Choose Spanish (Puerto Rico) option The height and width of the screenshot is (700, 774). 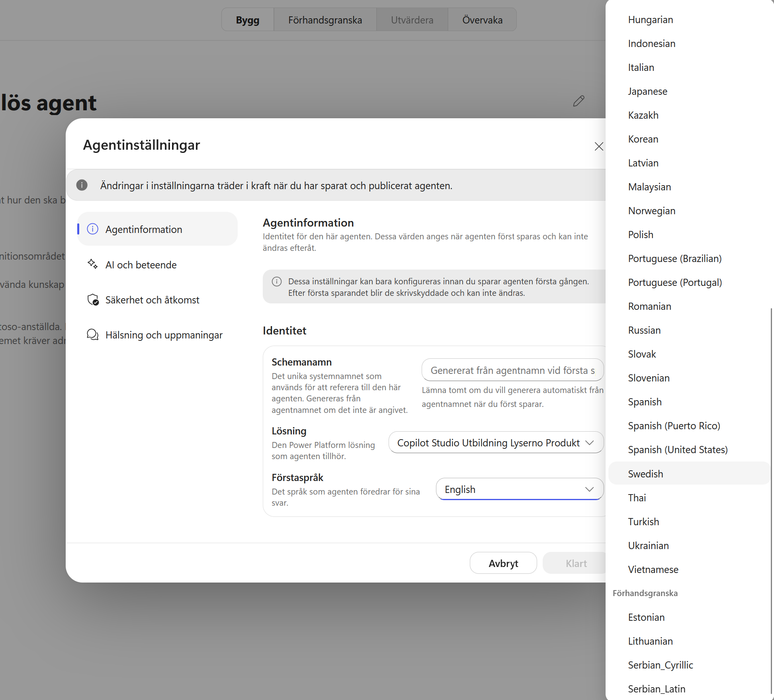coord(689,426)
